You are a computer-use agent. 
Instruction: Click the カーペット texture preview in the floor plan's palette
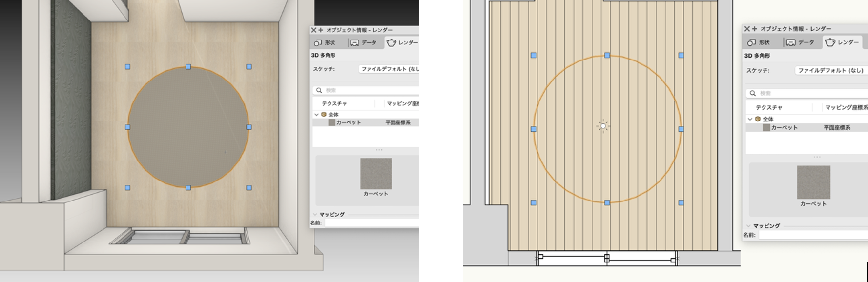click(x=813, y=182)
